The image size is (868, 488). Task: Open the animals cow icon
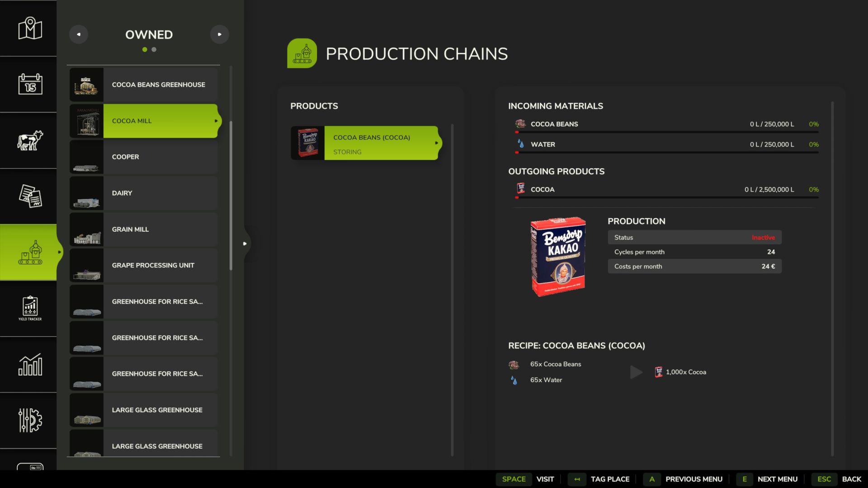[x=30, y=140]
